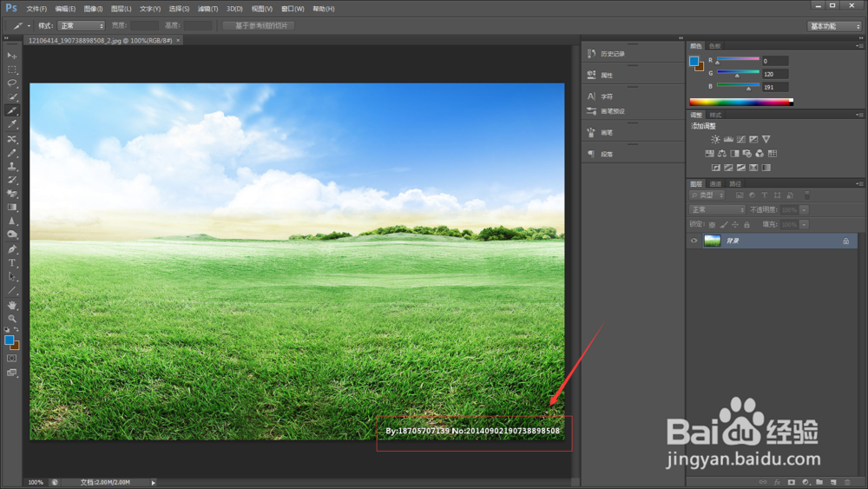This screenshot has height=489, width=868.
Task: Pick a color from the spectrum ramp
Action: (x=741, y=102)
